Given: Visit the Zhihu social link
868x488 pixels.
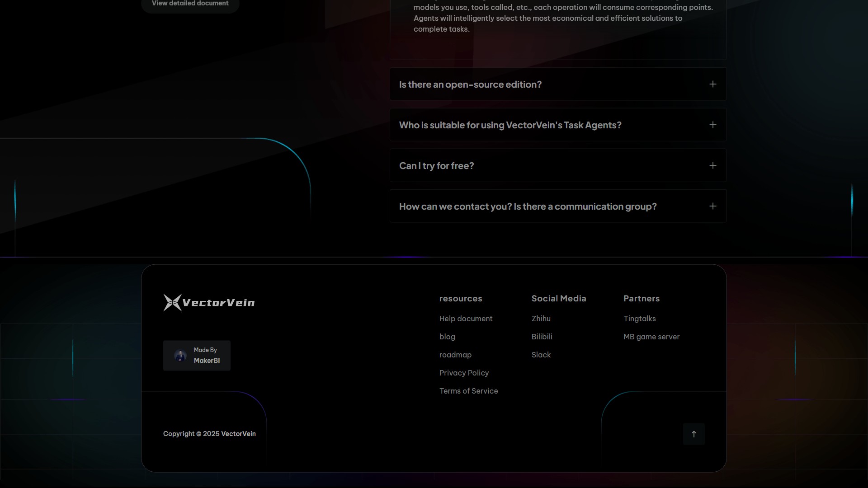Looking at the screenshot, I should (541, 319).
